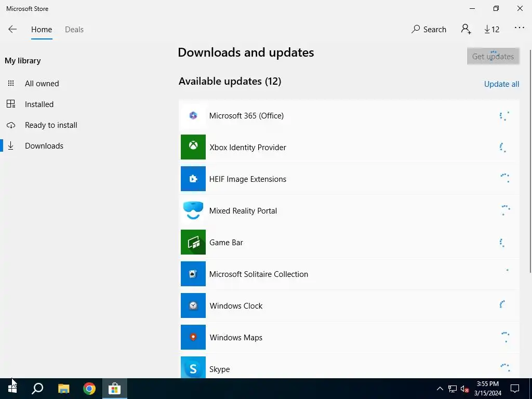
Task: Click the Ready to install cloud icon
Action: coord(11,125)
